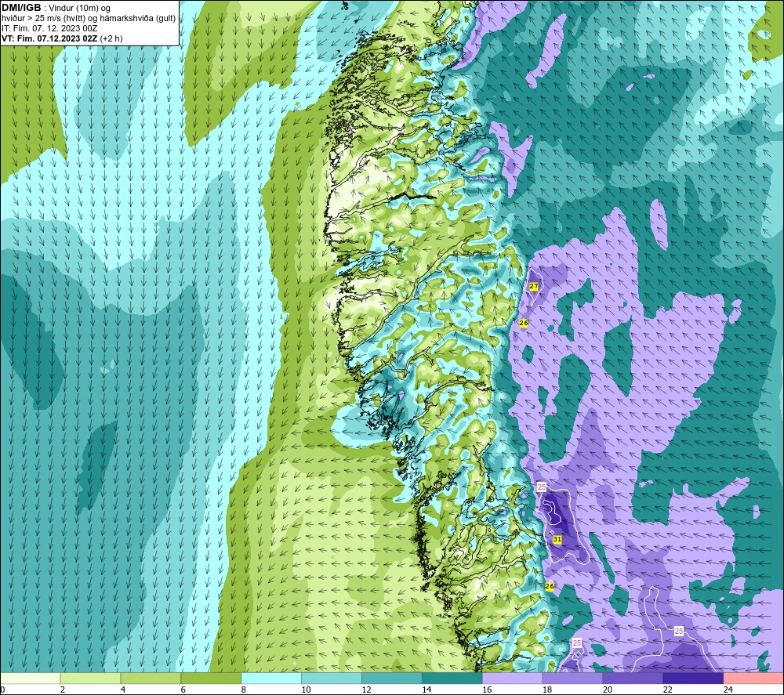Click the '20' tick on the wind scale
The image size is (784, 695).
click(608, 690)
